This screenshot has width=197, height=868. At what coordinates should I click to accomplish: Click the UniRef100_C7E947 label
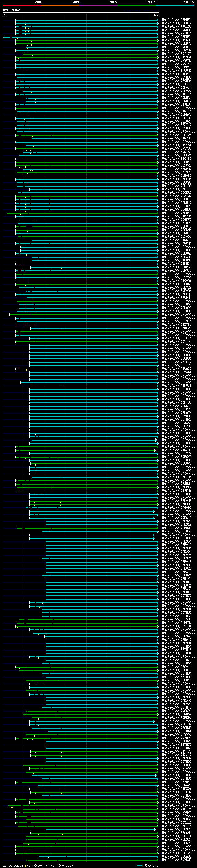click(177, 636)
